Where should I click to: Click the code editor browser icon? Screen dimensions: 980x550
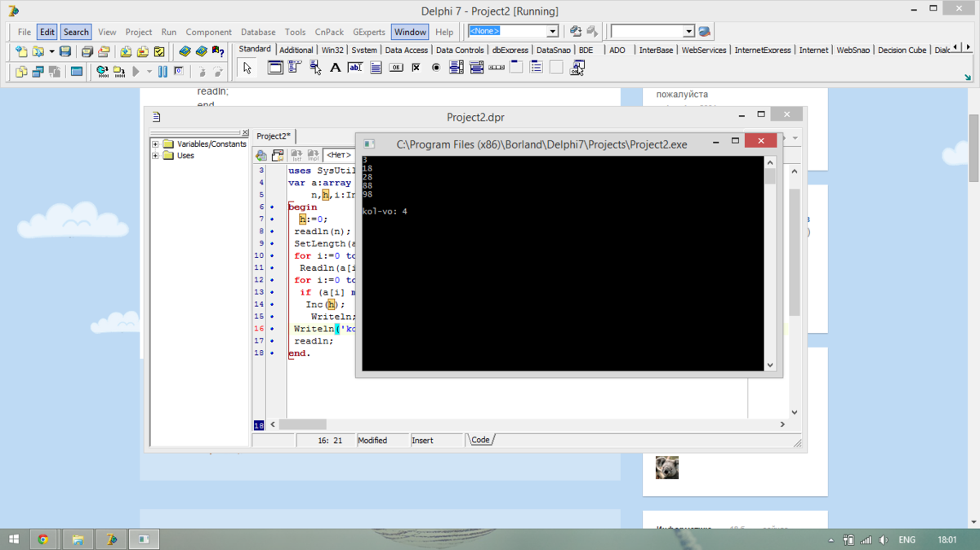coord(261,155)
